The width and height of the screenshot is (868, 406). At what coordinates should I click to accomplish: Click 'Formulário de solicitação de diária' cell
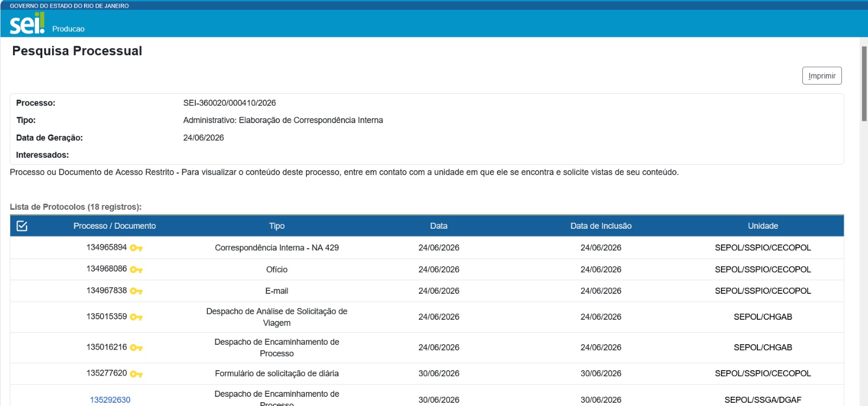(x=277, y=373)
